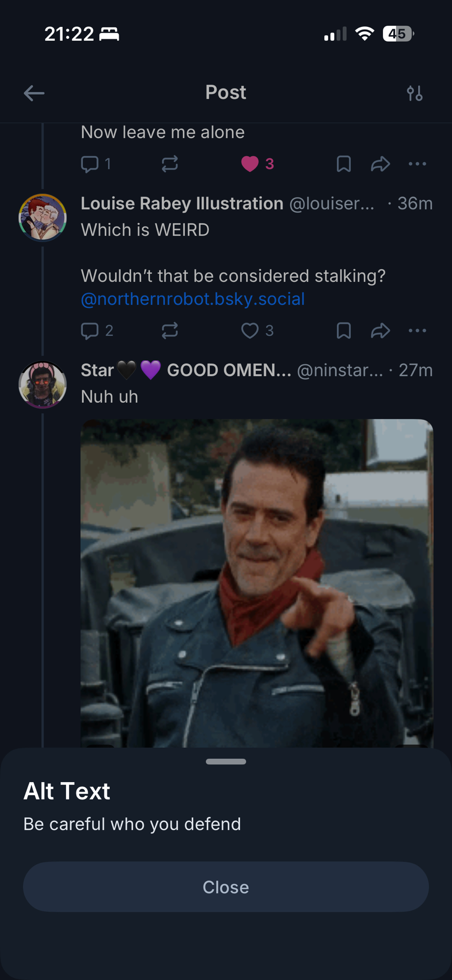Share the "Now leave me alone" post
Screen dimensions: 452x980
(380, 164)
